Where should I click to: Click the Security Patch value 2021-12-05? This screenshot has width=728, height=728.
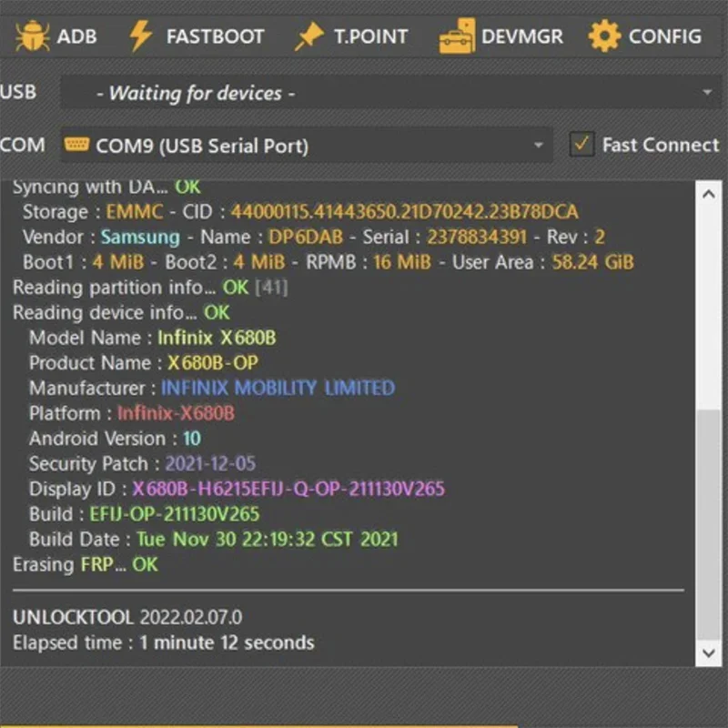(x=210, y=463)
